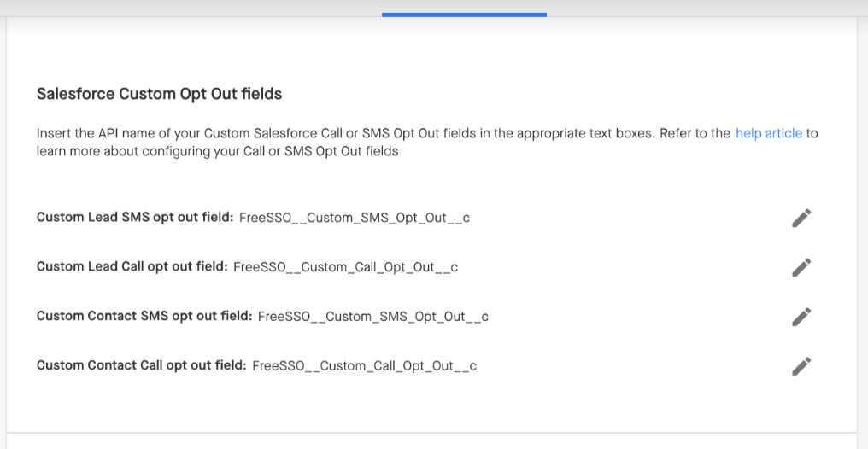Click the 'learn more about configuring' text line
Image resolution: width=868 pixels, height=449 pixels.
tap(217, 151)
